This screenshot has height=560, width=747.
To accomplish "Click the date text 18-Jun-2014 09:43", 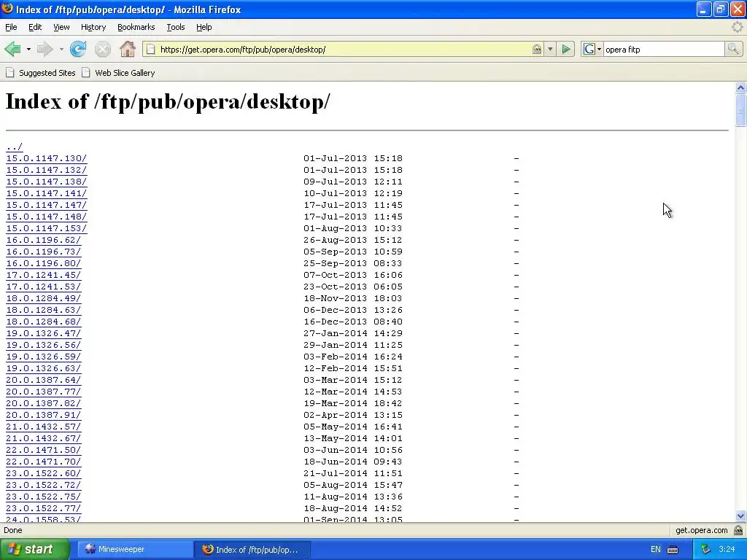I will pyautogui.click(x=353, y=462).
